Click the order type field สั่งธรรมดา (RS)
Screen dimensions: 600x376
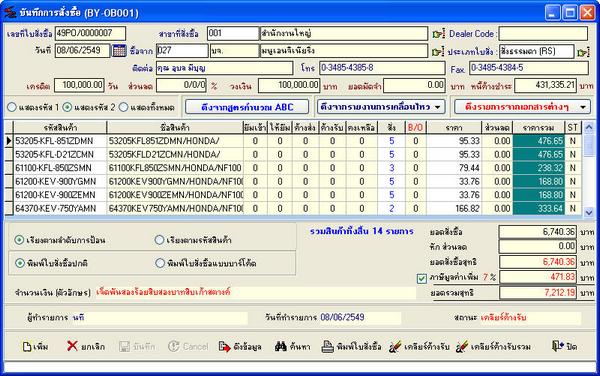coord(536,51)
